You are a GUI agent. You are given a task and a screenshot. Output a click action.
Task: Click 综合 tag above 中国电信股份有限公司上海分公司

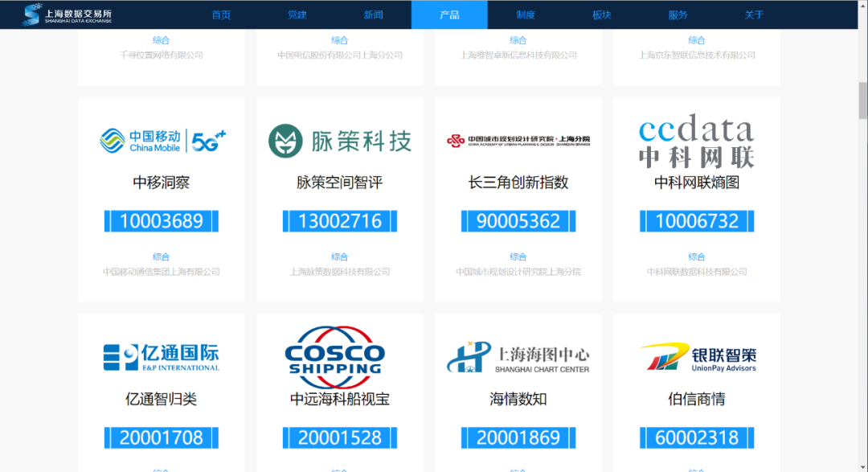point(340,40)
